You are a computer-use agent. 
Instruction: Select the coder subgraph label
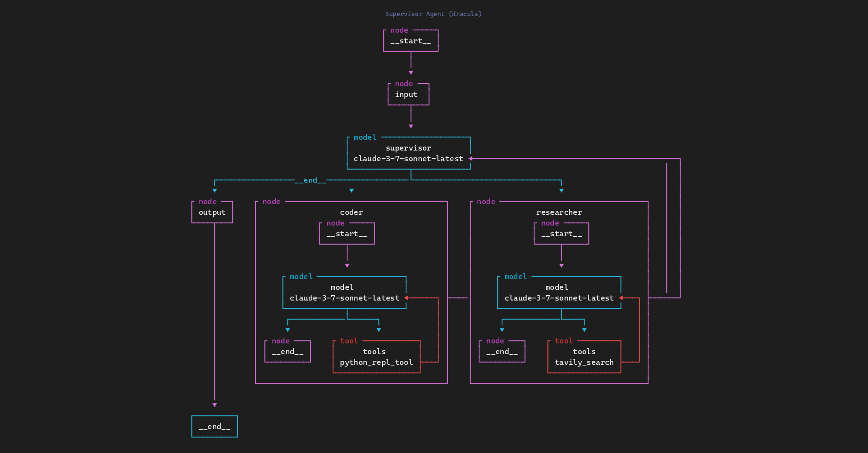click(352, 212)
